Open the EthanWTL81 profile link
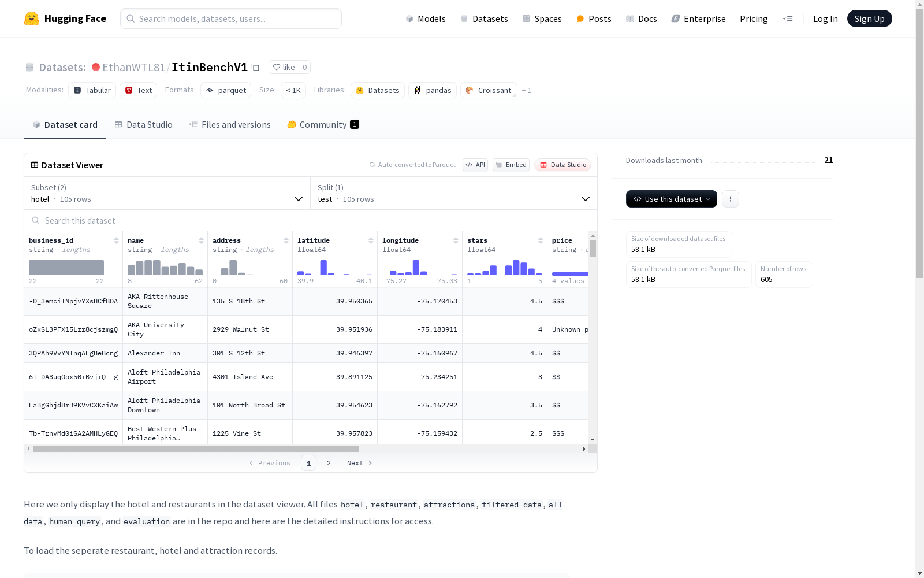Screen dimensions: 924x578 pyautogui.click(x=134, y=67)
